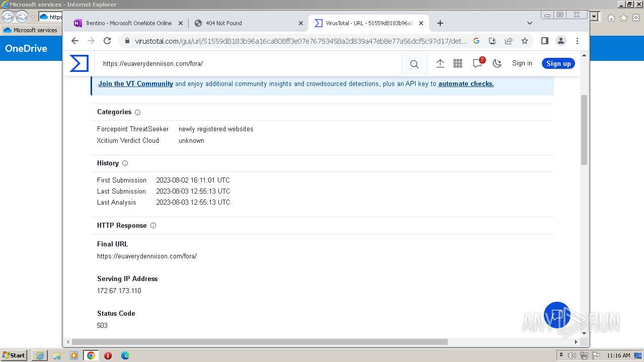Open the VirusTotal upload file icon

click(440, 63)
